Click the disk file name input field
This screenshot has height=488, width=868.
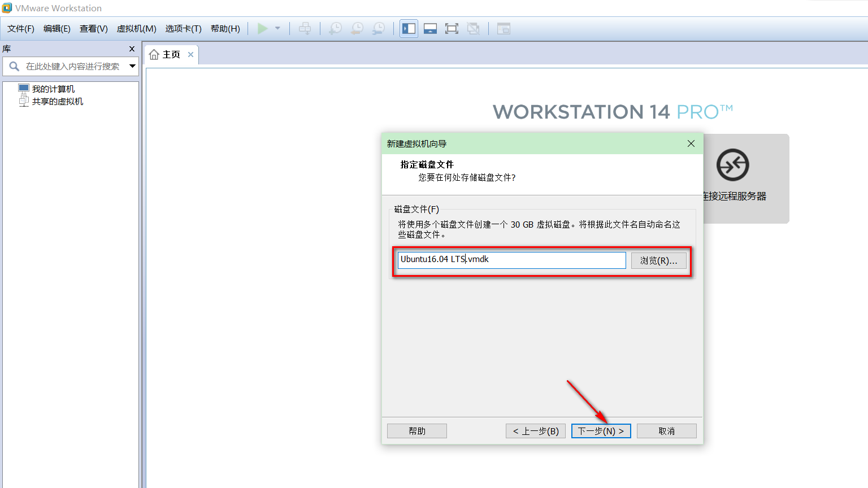[x=510, y=260]
